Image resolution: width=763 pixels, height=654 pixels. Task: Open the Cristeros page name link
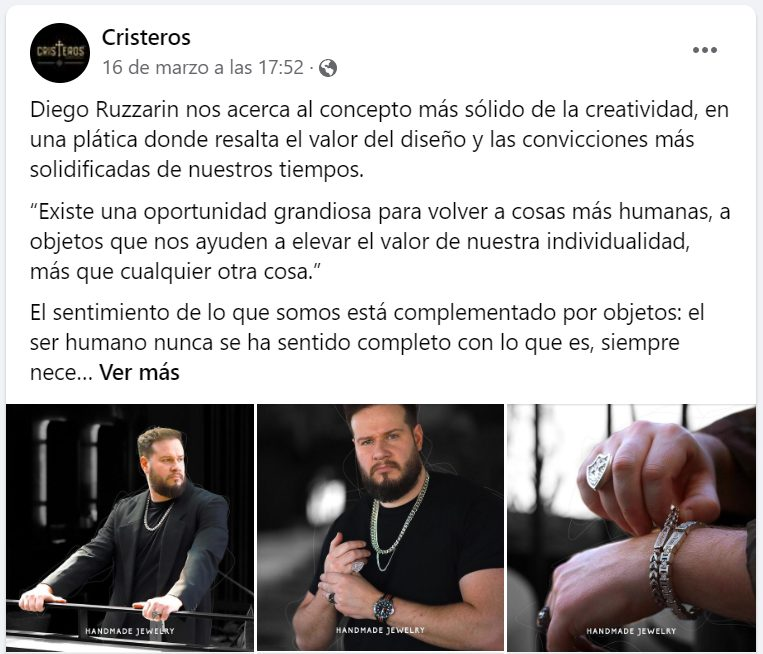coord(146,37)
